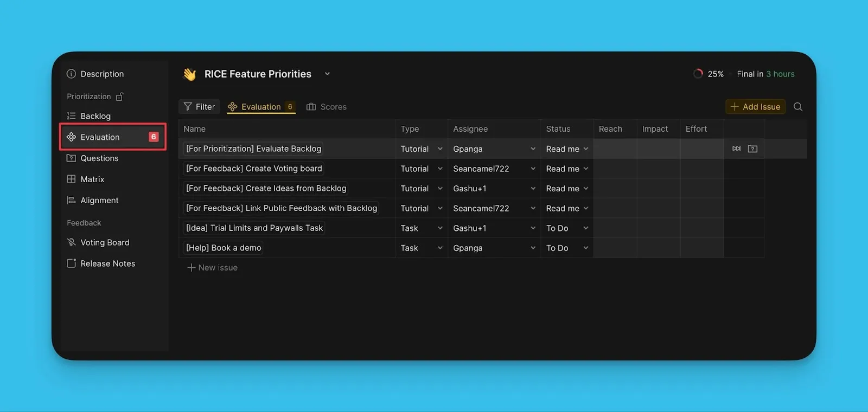Screen dimensions: 868x412
Task: Open Assignee dropdown for Evaluate Backlog row
Action: click(533, 149)
